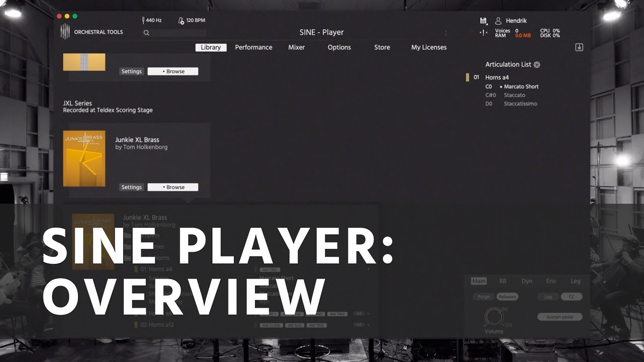Open the Mixer tab
The width and height of the screenshot is (644, 362).
tap(296, 47)
